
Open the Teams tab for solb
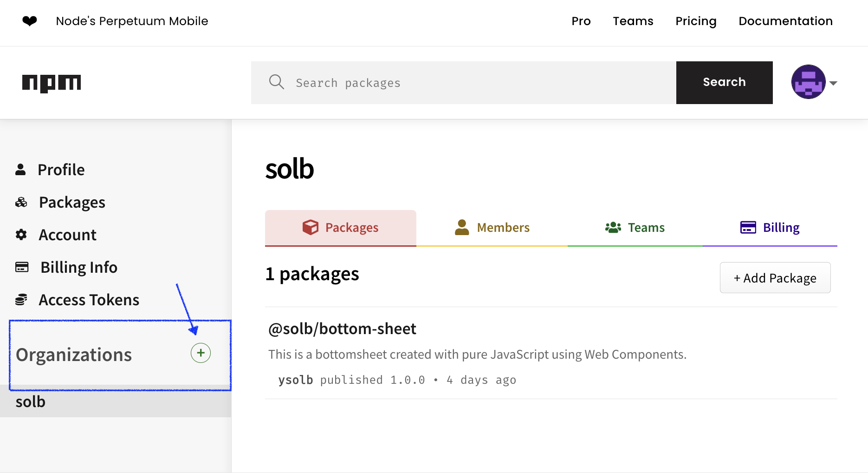(635, 228)
